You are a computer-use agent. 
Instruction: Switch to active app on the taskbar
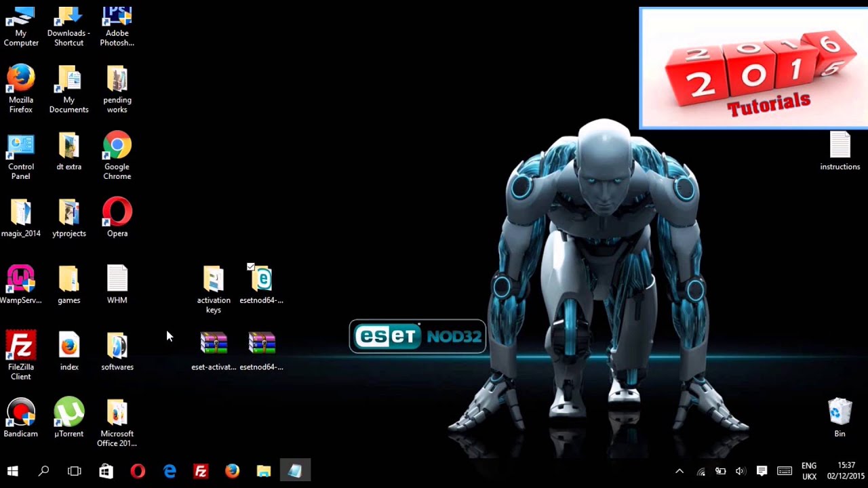(295, 471)
